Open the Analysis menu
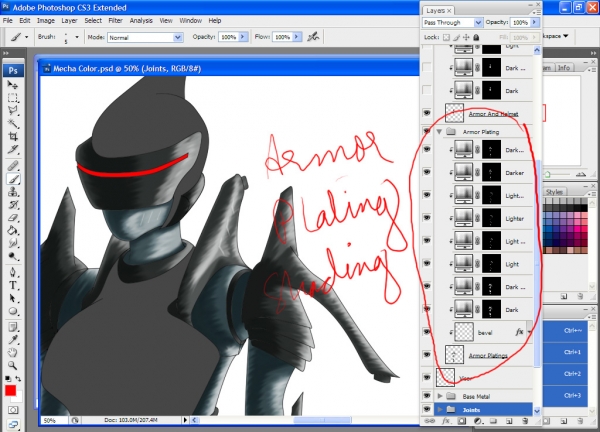The height and width of the screenshot is (432, 600). tap(141, 21)
